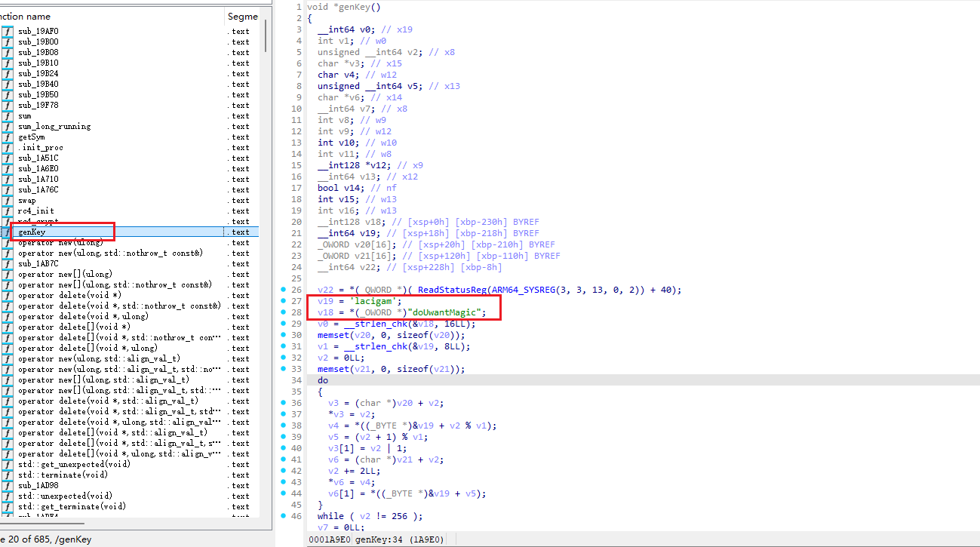The image size is (980, 547).
Task: Click the function icon beside swap
Action: pos(7,201)
